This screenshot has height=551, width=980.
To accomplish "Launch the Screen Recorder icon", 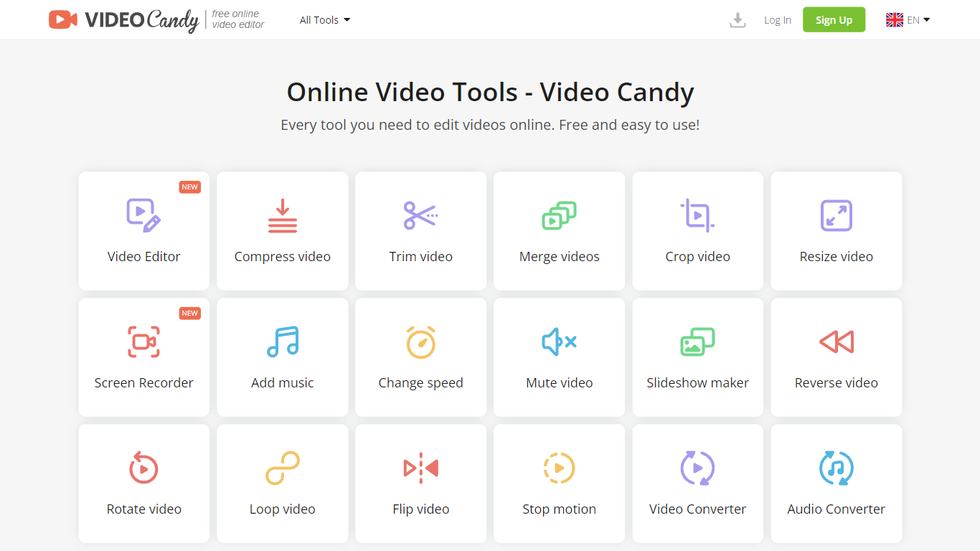I will [x=143, y=342].
